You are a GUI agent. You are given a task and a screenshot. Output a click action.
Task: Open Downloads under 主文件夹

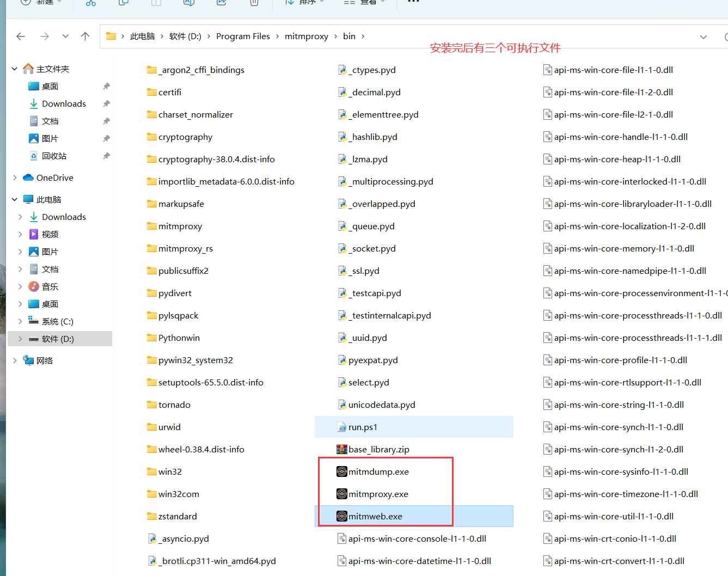coord(64,103)
